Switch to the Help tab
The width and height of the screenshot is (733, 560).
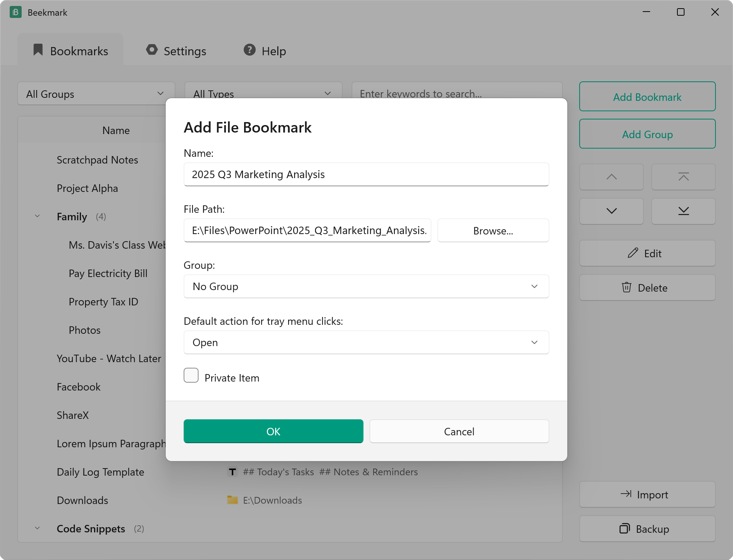pyautogui.click(x=265, y=50)
